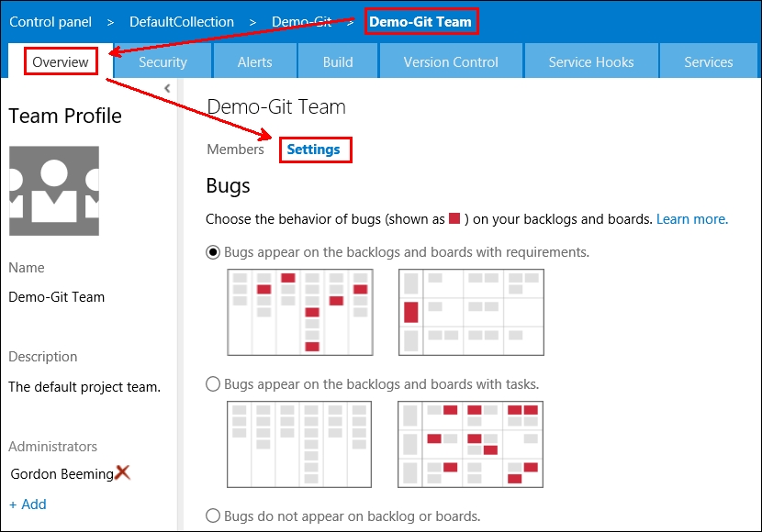Select bugs do not appear on boards
The height and width of the screenshot is (532, 762).
pos(213,515)
